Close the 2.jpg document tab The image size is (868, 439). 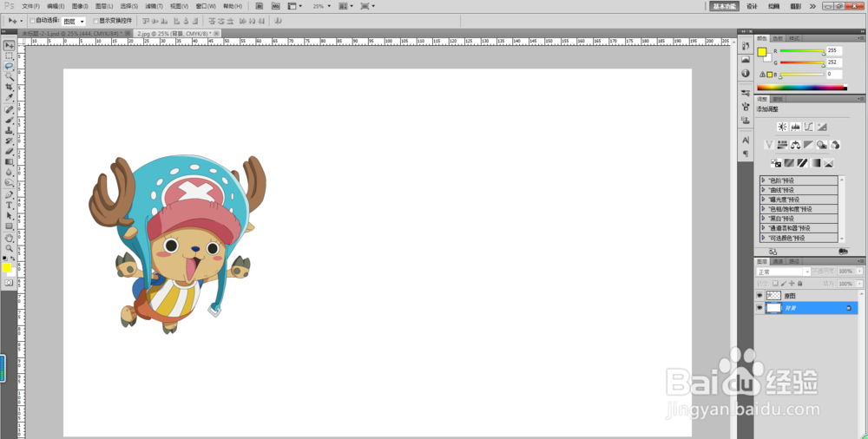pos(216,34)
